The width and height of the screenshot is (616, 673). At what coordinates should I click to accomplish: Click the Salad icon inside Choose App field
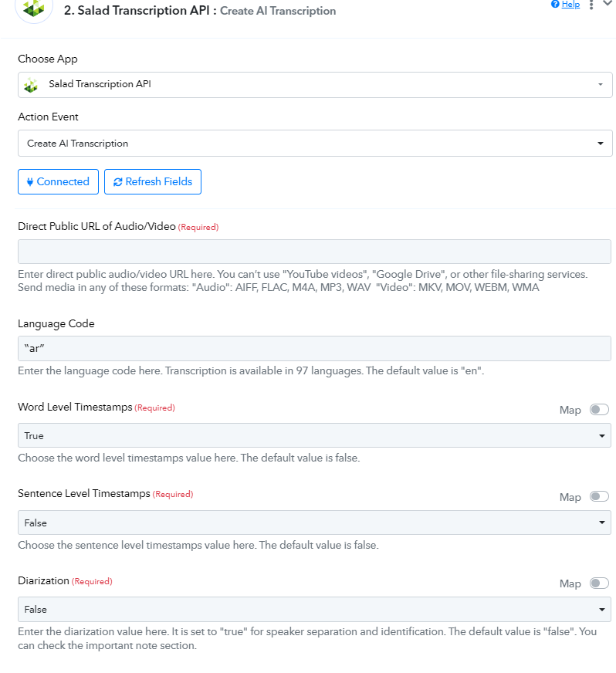[31, 85]
